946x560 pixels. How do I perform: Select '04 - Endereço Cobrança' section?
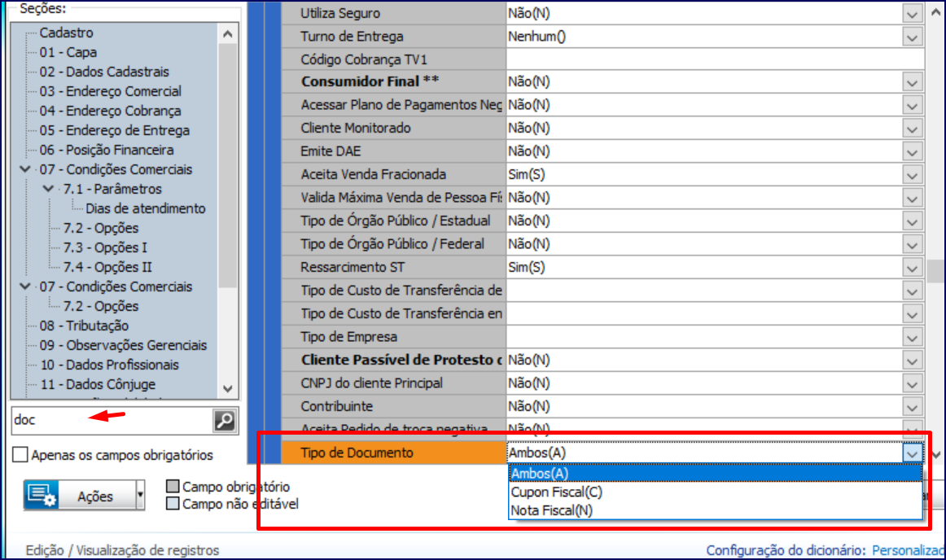(111, 111)
